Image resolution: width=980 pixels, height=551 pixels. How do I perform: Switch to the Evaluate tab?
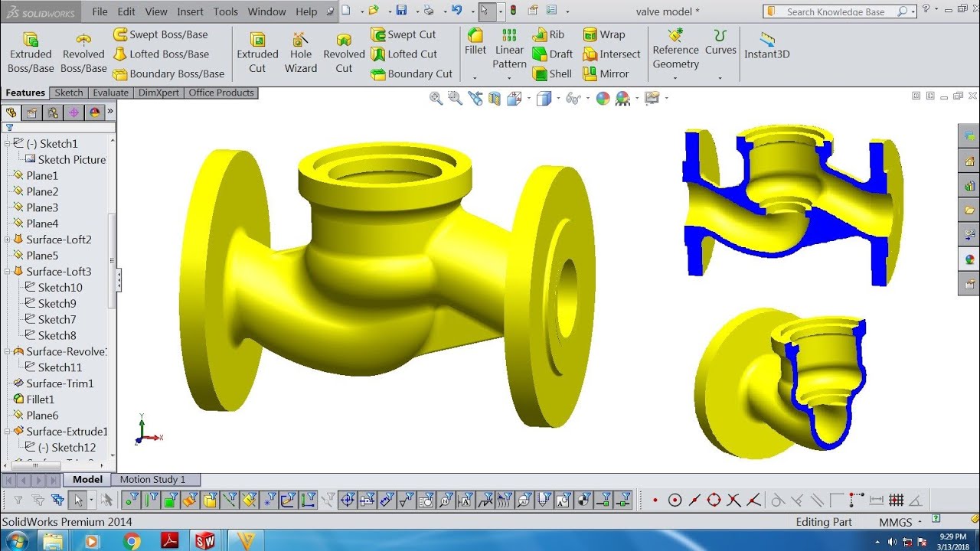(x=111, y=93)
